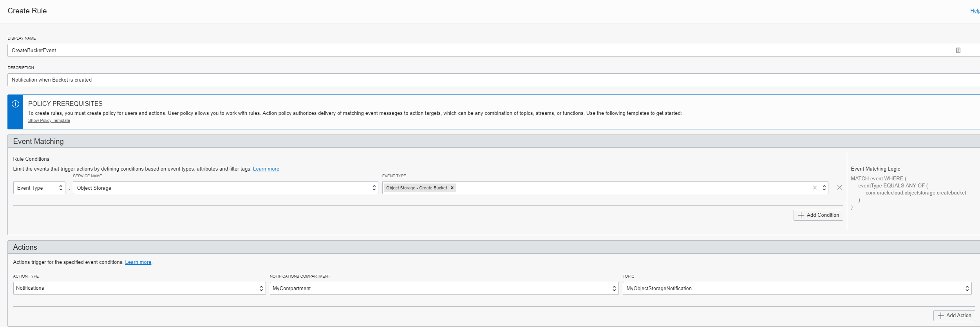Screen dimensions: 980x327
Task: Clear all selected event types
Action: point(815,188)
